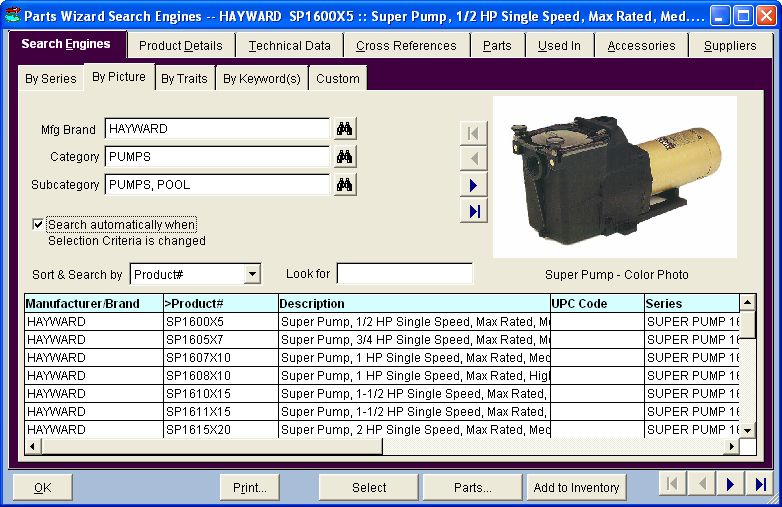Go to previous record in bottom navigator
This screenshot has width=782, height=507.
pyautogui.click(x=702, y=484)
